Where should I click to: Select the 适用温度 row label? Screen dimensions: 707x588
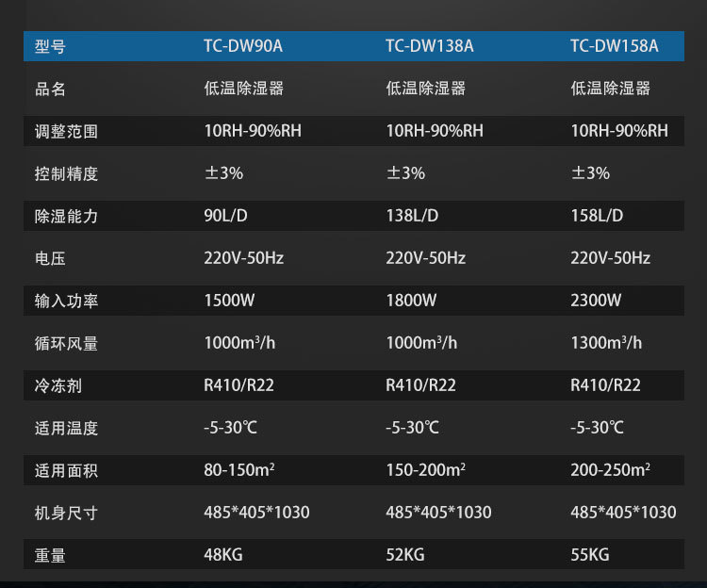(x=66, y=428)
